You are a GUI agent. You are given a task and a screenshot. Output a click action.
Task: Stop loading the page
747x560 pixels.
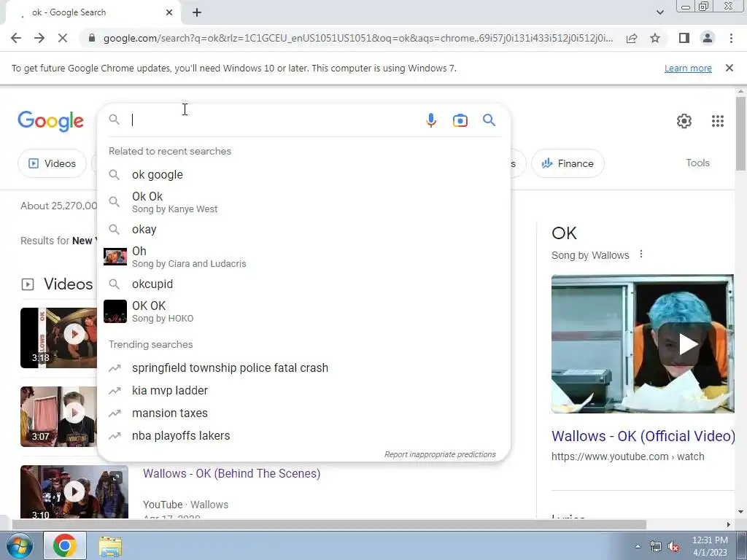(x=63, y=38)
